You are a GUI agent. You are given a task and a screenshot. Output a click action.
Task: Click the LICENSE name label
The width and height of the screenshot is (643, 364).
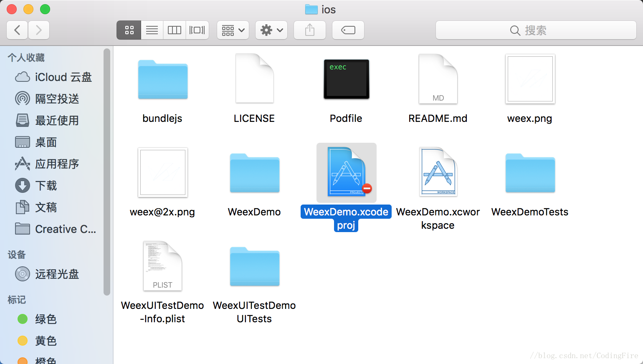tap(254, 119)
